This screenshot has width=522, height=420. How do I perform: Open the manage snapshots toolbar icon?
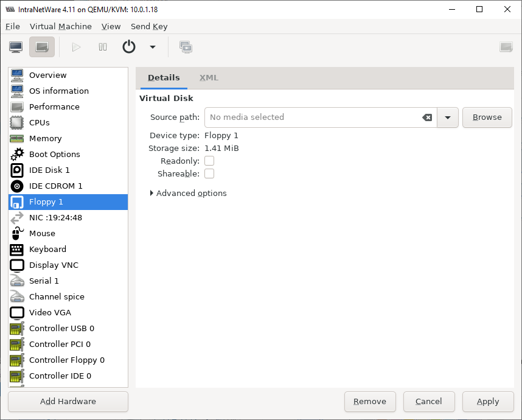coord(186,47)
